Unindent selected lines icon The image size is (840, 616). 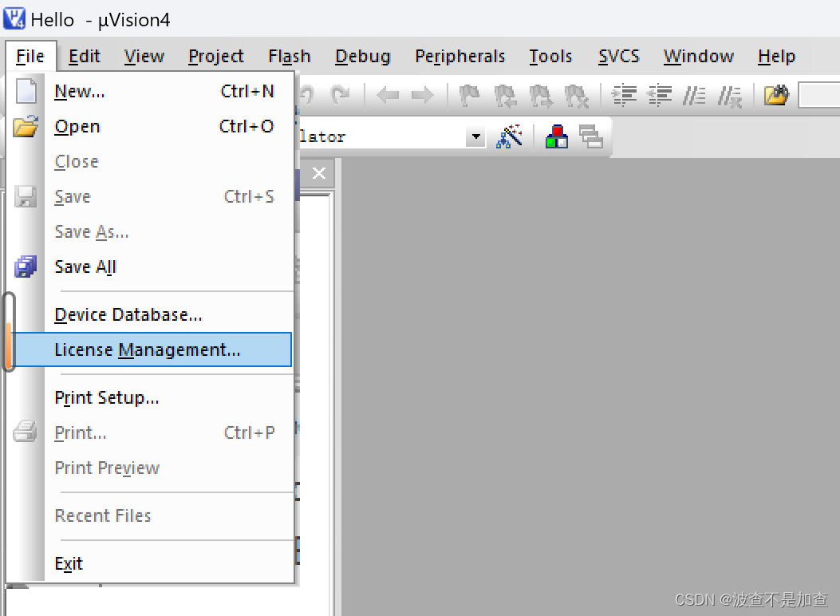point(660,96)
